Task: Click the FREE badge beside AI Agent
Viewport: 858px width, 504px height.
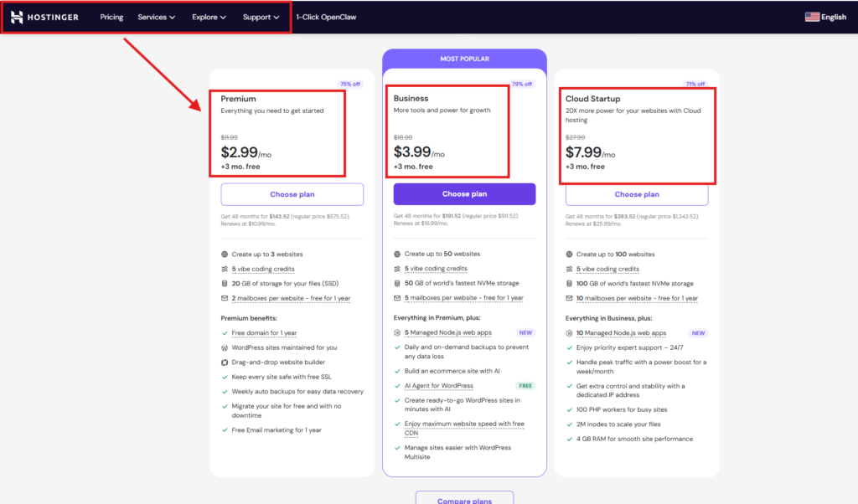Action: pyautogui.click(x=525, y=386)
